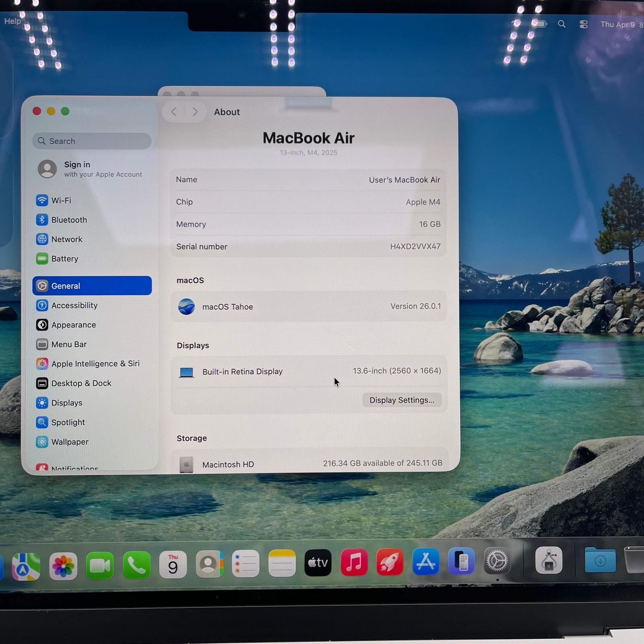Click the "Serial number" row label
Image resolution: width=644 pixels, height=644 pixels.
click(202, 247)
